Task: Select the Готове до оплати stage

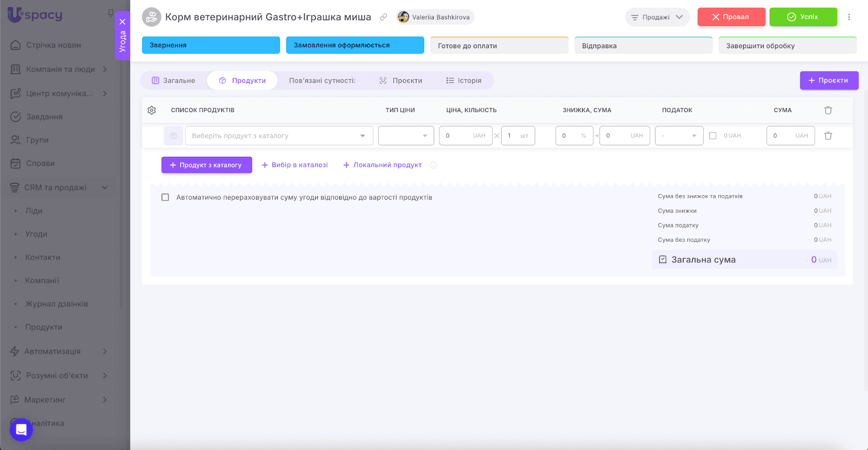Action: (499, 46)
